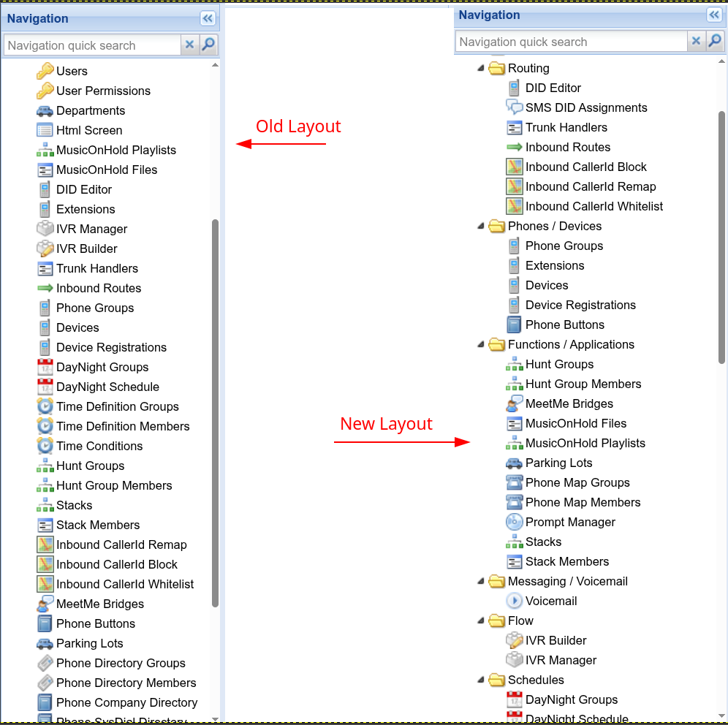Click the right panel vertical scrollbar thumb

pyautogui.click(x=721, y=238)
